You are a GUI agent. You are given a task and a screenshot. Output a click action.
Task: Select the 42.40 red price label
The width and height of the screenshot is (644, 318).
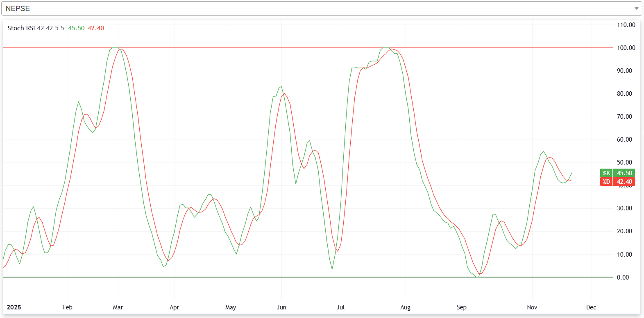point(624,182)
